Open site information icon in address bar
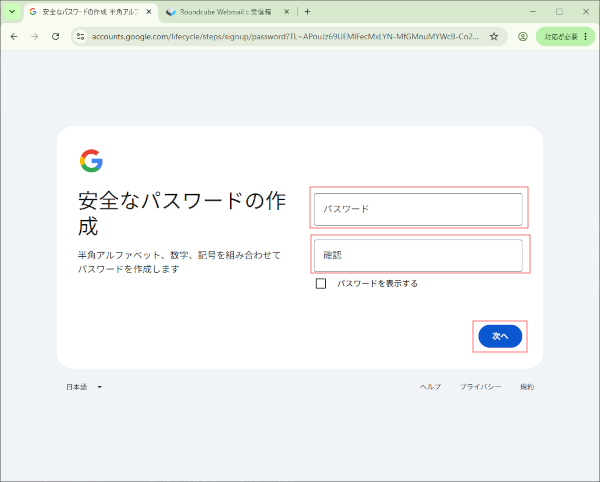The height and width of the screenshot is (482, 600). coord(80,36)
